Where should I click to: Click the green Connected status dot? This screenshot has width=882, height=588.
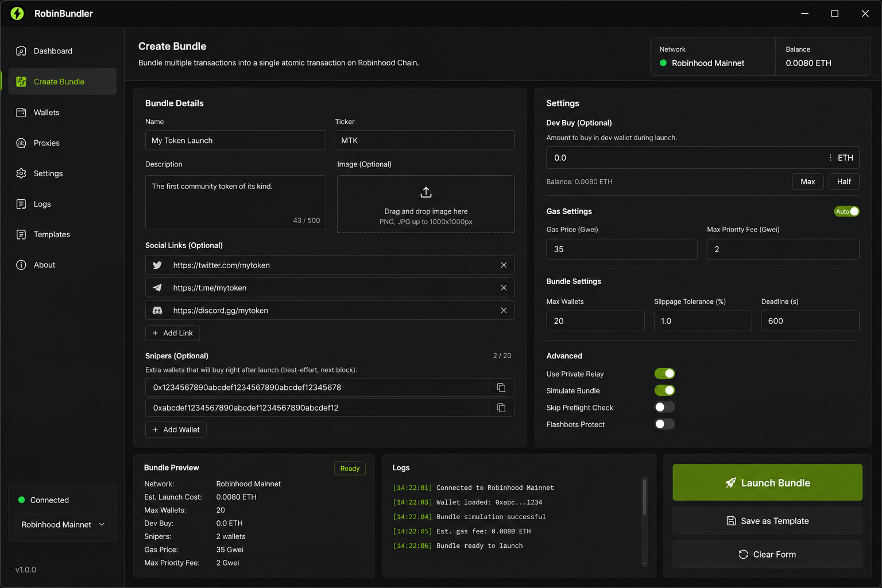[x=22, y=500]
